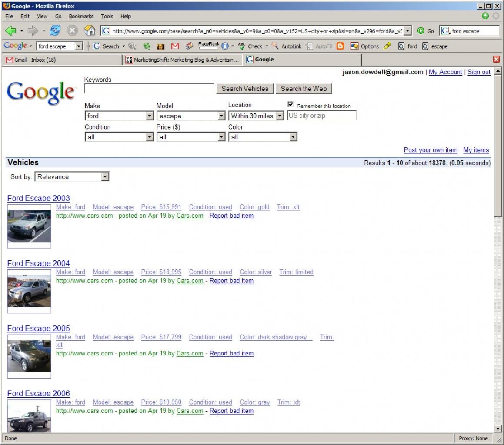The width and height of the screenshot is (504, 445).
Task: Click the Search the Web button
Action: click(x=304, y=89)
